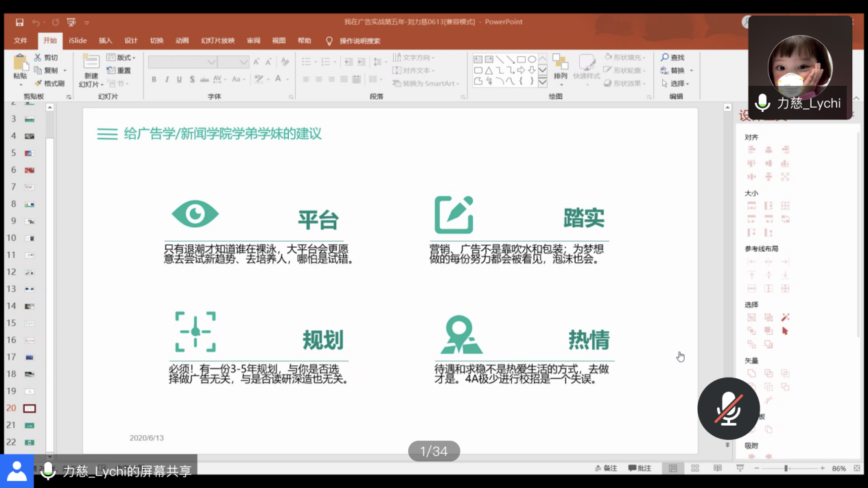The width and height of the screenshot is (868, 488).
Task: Start slideshow from status bar icon
Action: click(739, 468)
